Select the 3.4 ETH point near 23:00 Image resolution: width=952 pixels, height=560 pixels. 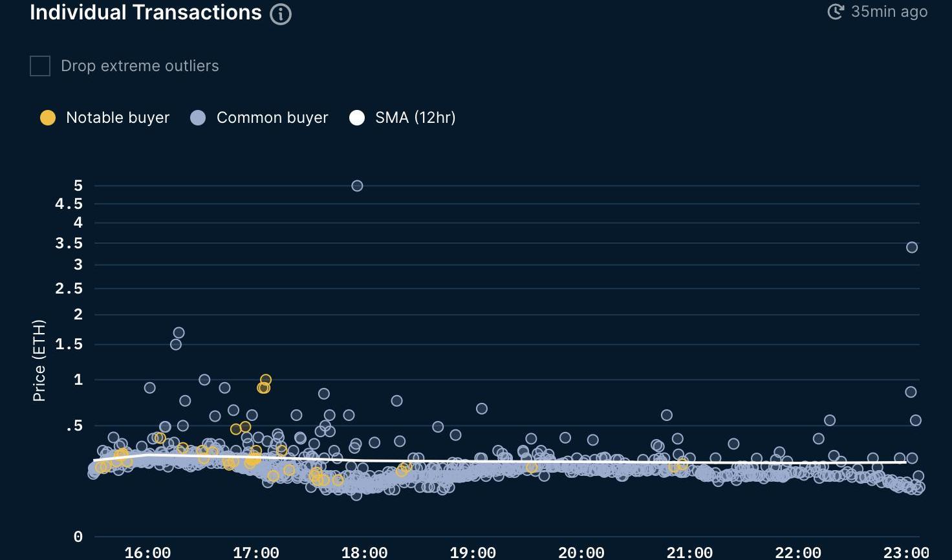point(912,247)
